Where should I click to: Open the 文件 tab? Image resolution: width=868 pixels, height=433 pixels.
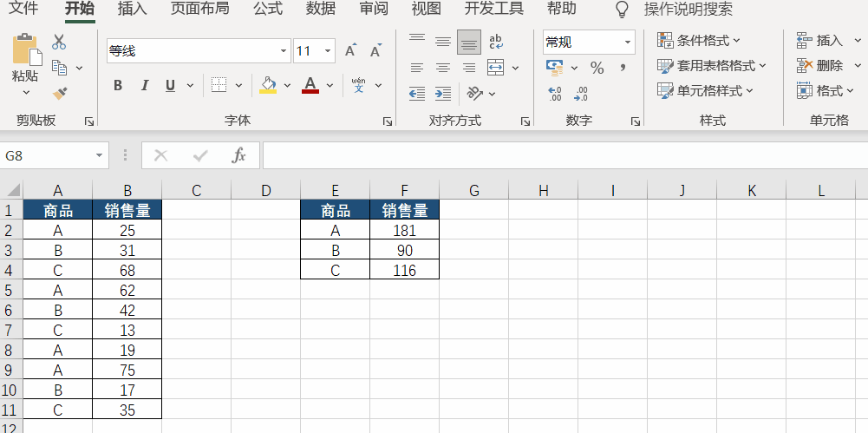pos(25,9)
